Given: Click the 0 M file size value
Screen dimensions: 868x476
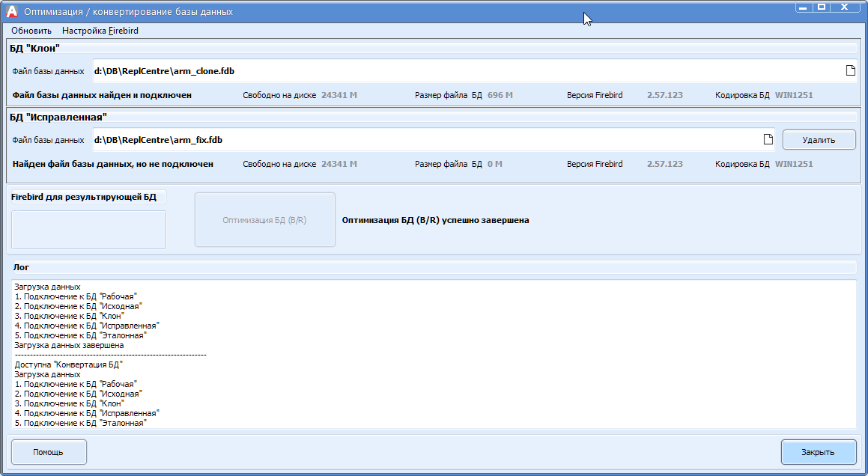Looking at the screenshot, I should pos(495,164).
